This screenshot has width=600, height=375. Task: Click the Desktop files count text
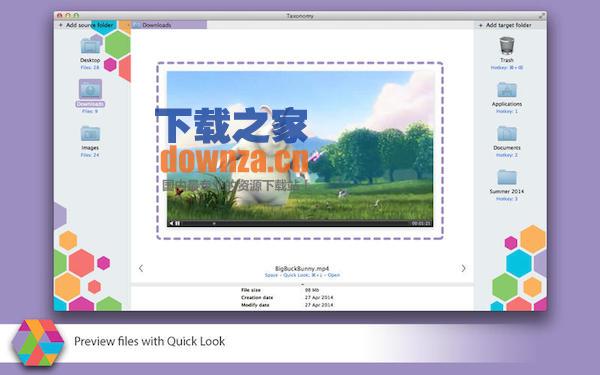(x=90, y=67)
